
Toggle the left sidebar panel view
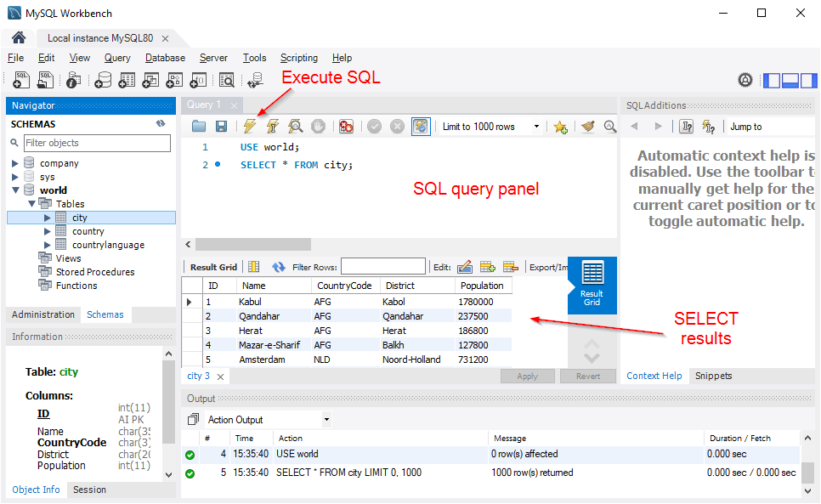(x=772, y=81)
